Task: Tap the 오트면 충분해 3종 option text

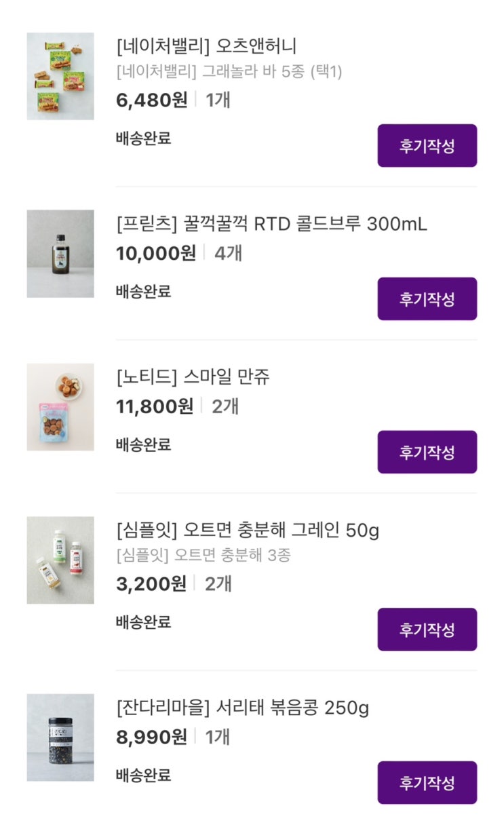Action: [x=203, y=555]
